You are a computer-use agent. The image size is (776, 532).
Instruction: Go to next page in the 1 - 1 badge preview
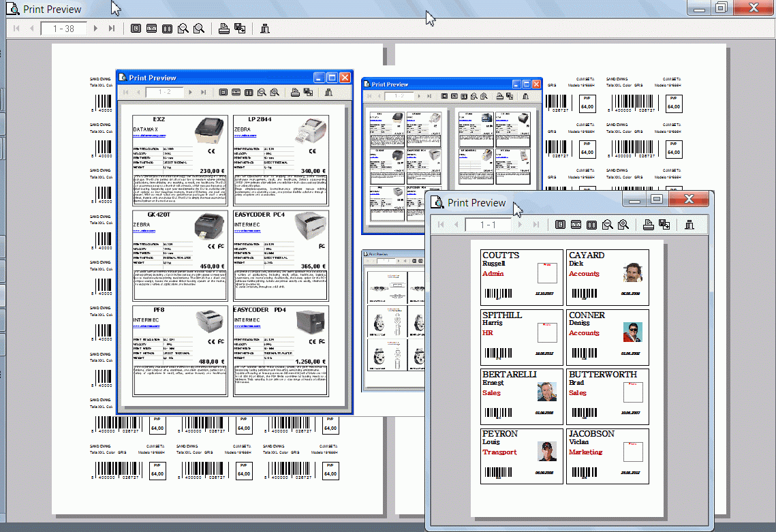[520, 225]
